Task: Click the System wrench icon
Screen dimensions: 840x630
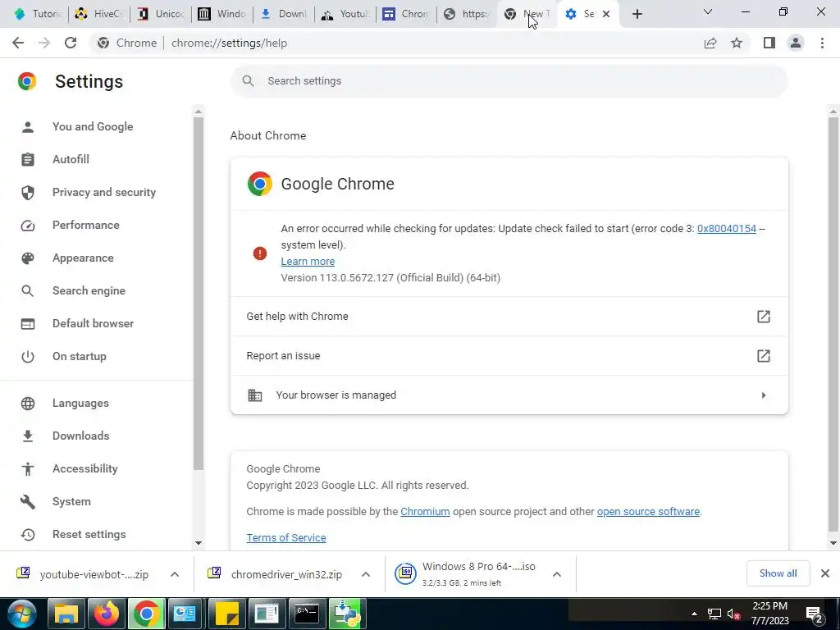Action: pyautogui.click(x=27, y=501)
